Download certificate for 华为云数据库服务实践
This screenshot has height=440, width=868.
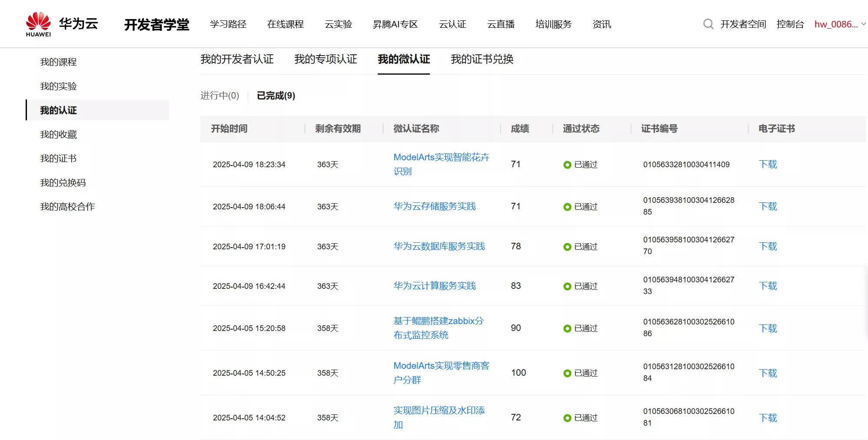coord(768,246)
